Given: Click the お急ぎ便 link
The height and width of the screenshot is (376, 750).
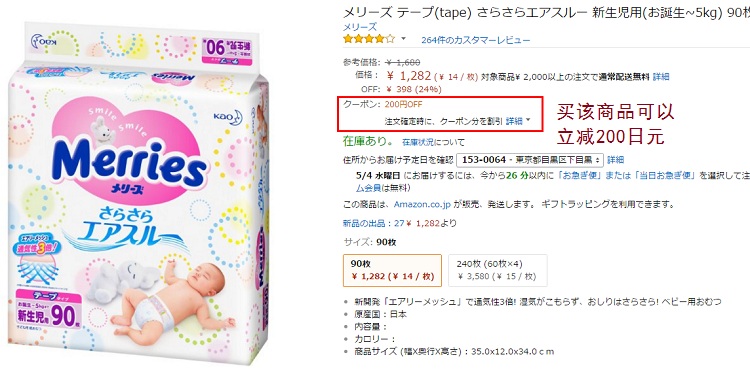Looking at the screenshot, I should pyautogui.click(x=582, y=176).
